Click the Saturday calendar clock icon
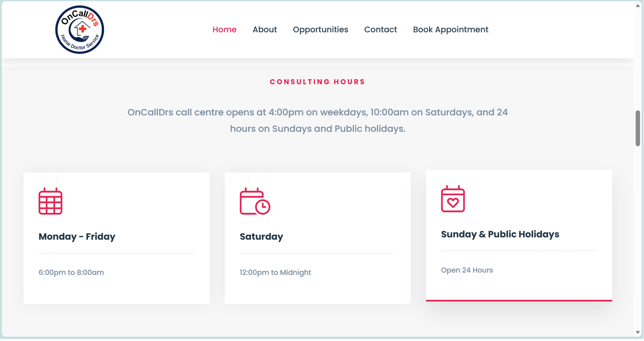 (255, 201)
